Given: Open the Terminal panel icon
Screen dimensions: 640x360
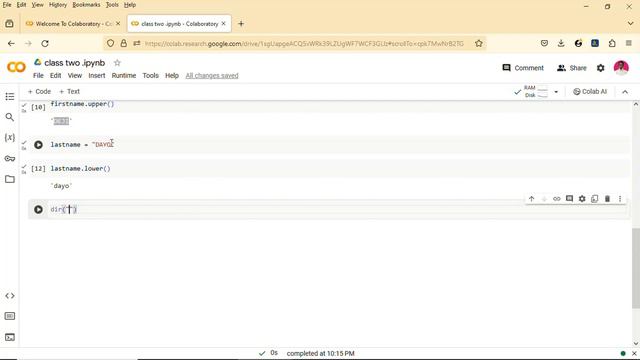Looking at the screenshot, I should [x=10, y=337].
